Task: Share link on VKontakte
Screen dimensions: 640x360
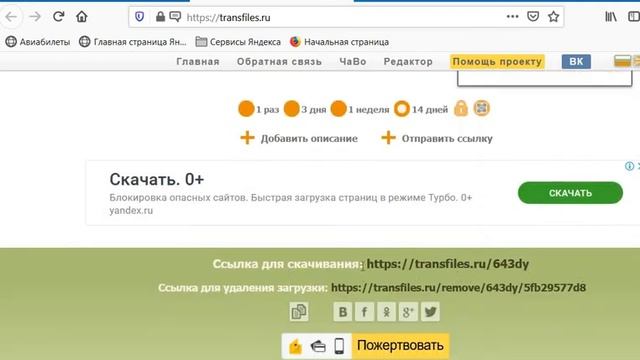Action: (x=343, y=312)
